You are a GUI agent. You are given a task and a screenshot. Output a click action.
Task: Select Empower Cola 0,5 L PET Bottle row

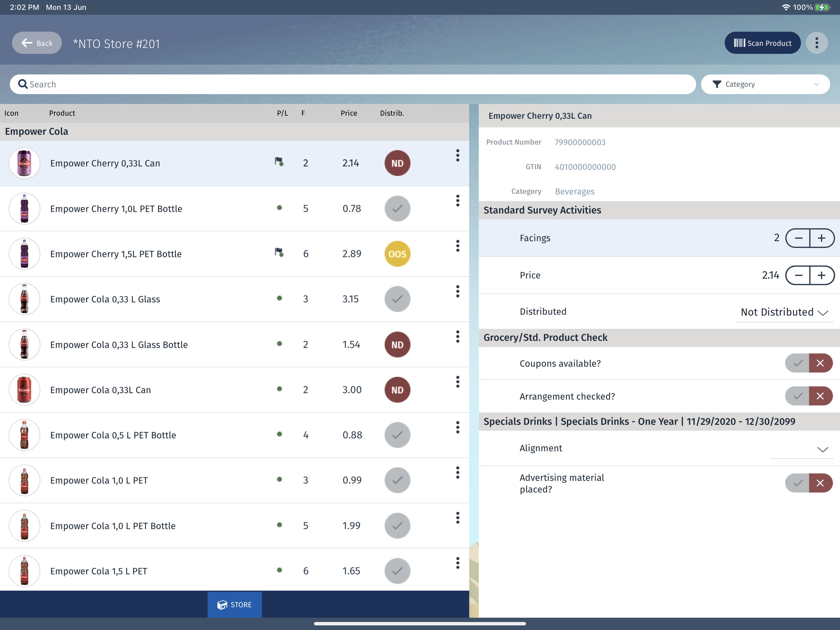pyautogui.click(x=152, y=435)
